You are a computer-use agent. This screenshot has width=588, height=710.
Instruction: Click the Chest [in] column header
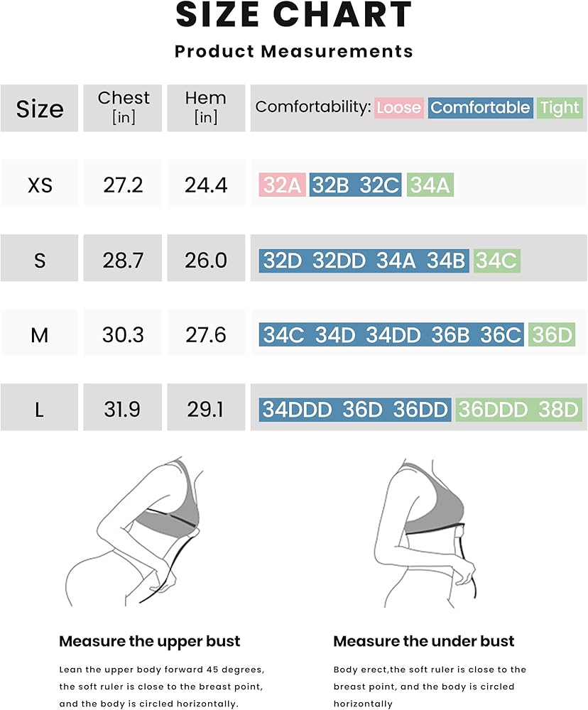click(x=124, y=107)
